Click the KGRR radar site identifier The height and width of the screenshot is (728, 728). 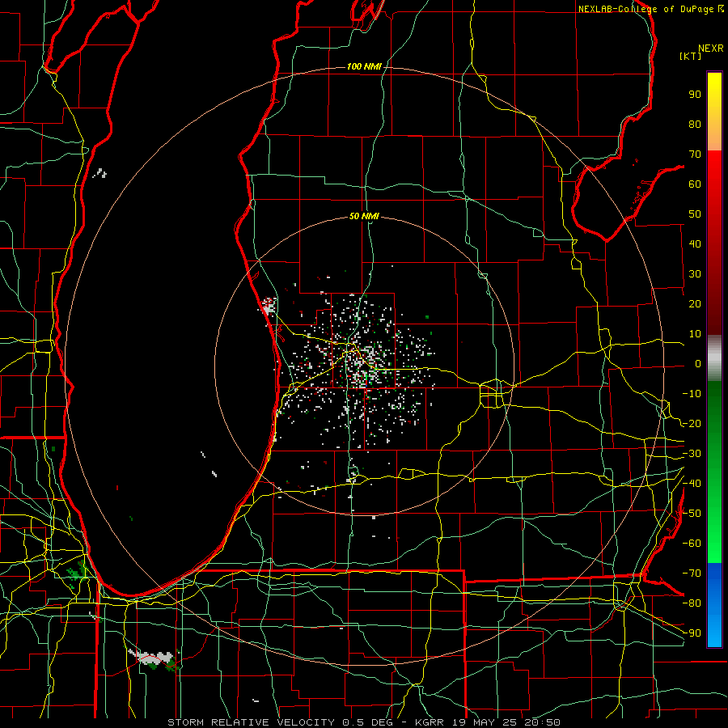[431, 722]
